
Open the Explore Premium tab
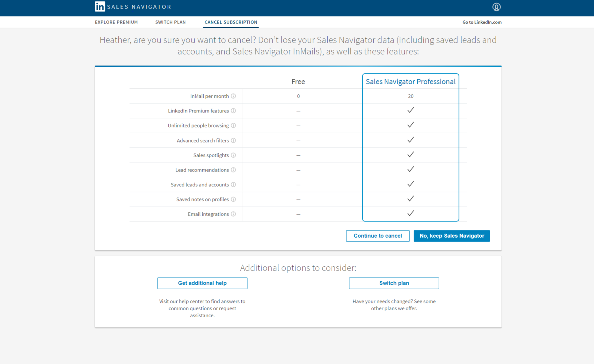116,22
